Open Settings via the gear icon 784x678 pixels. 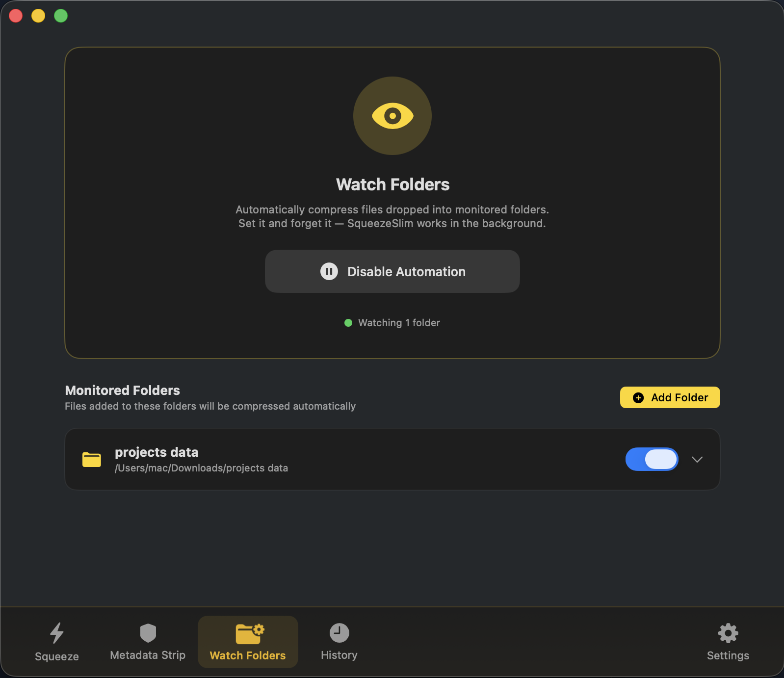(728, 633)
